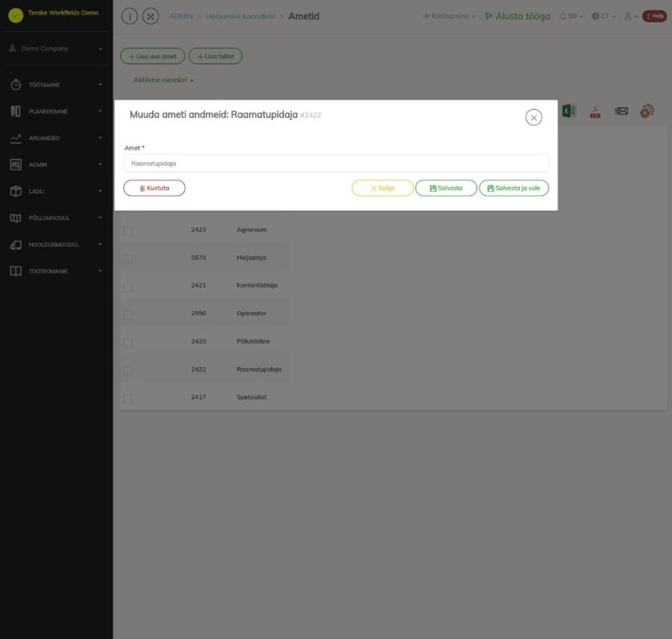Click the Põllumoodul map icon
Screen dimensions: 672x639
coord(16,218)
